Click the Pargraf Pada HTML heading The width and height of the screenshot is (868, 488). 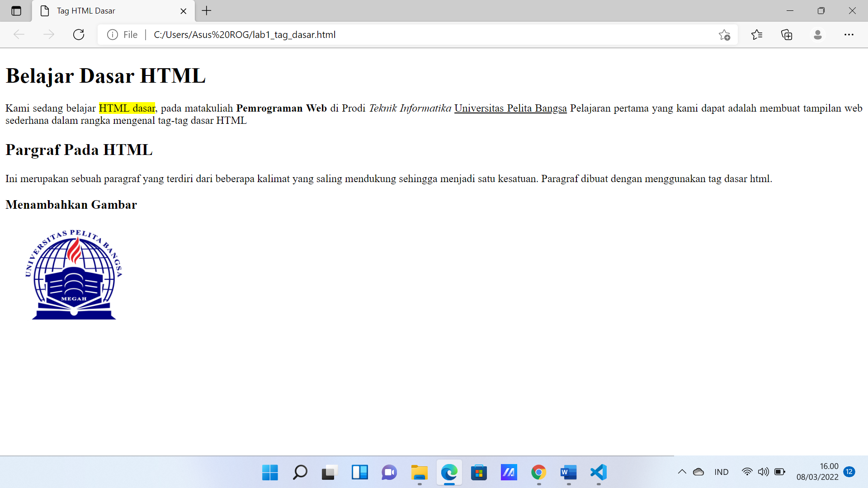tap(79, 150)
